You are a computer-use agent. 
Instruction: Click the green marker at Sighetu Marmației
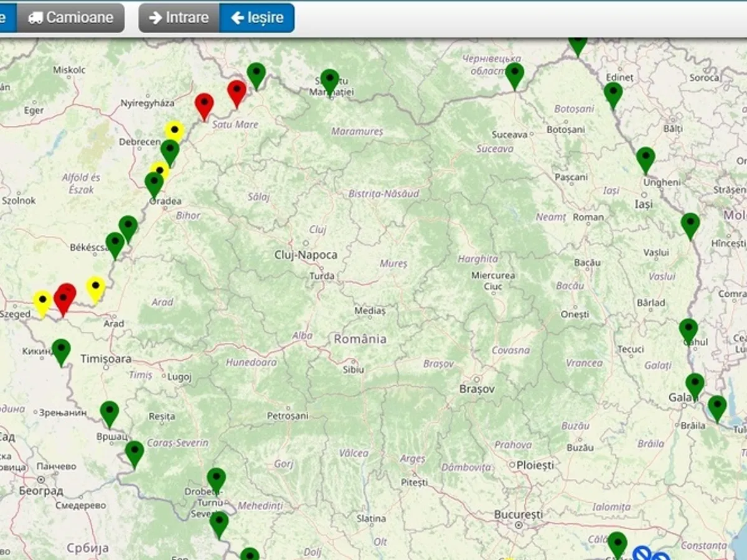point(329,80)
